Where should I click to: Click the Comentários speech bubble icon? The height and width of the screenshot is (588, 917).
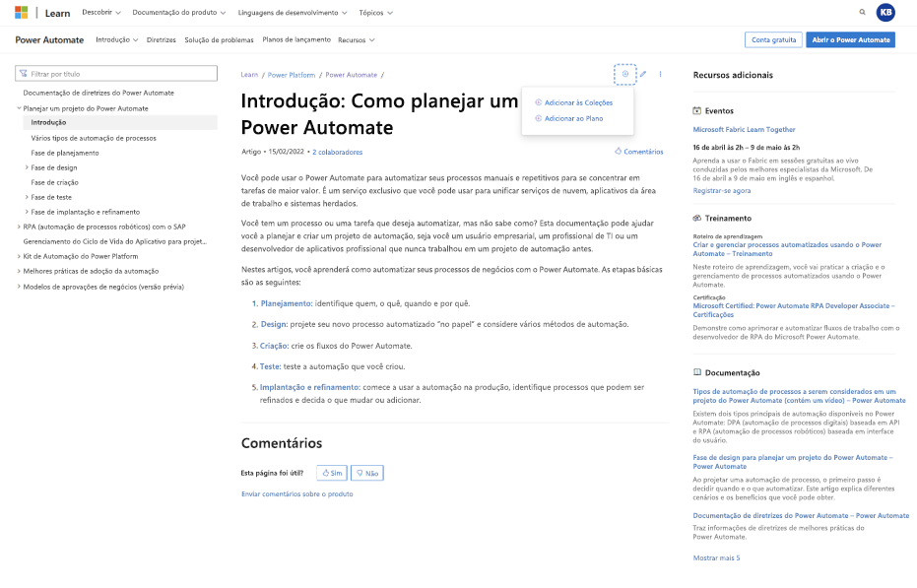coord(617,151)
